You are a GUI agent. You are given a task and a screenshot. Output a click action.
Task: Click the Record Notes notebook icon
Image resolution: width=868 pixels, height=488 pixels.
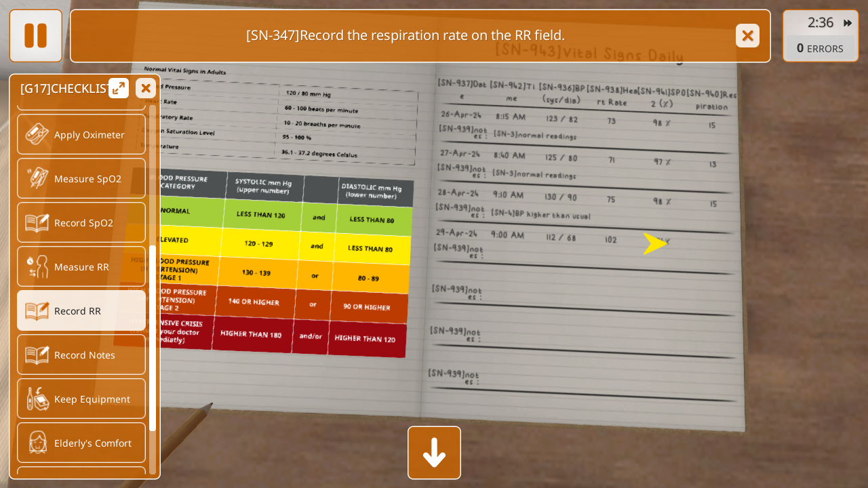click(x=37, y=354)
